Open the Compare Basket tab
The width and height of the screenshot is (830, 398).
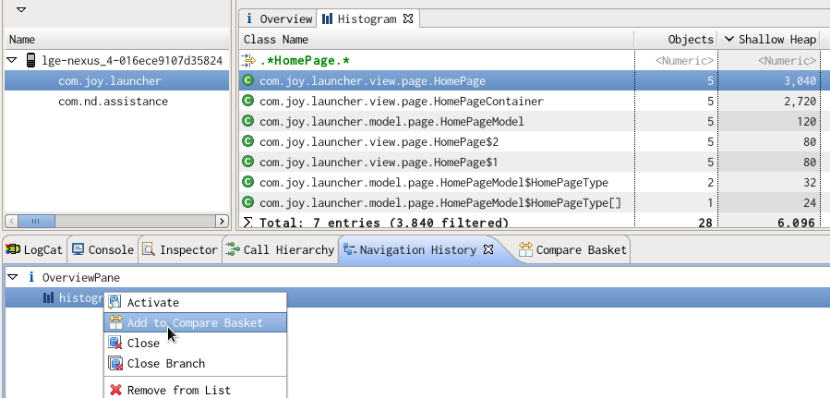tap(573, 250)
